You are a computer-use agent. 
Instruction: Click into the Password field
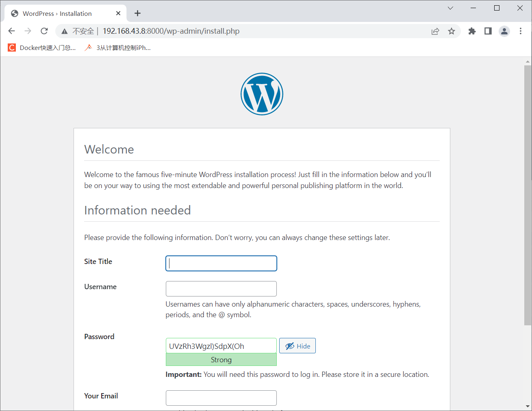(x=221, y=346)
